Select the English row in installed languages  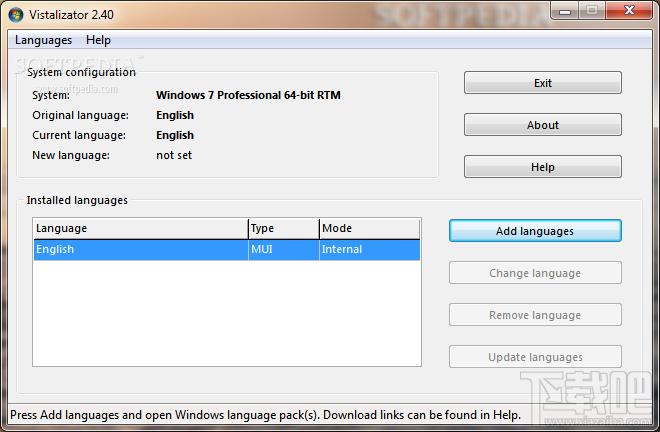[x=227, y=250]
